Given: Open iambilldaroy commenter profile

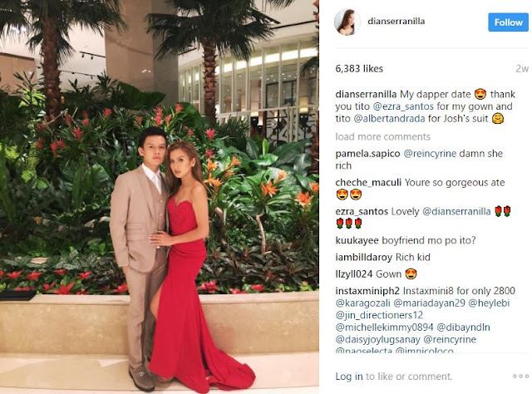Looking at the screenshot, I should coord(363,257).
